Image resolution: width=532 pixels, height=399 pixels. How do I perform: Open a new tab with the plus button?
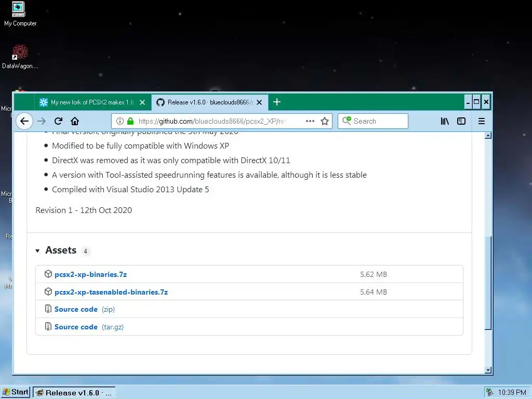coord(276,102)
